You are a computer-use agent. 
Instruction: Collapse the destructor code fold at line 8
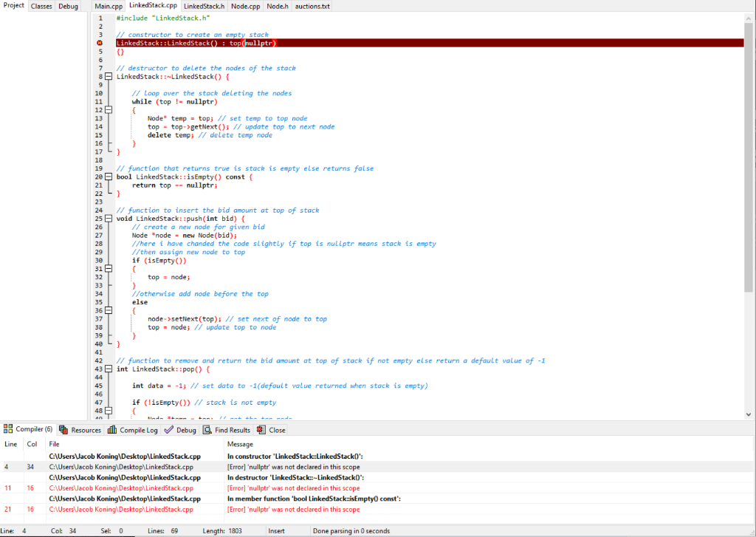(109, 76)
